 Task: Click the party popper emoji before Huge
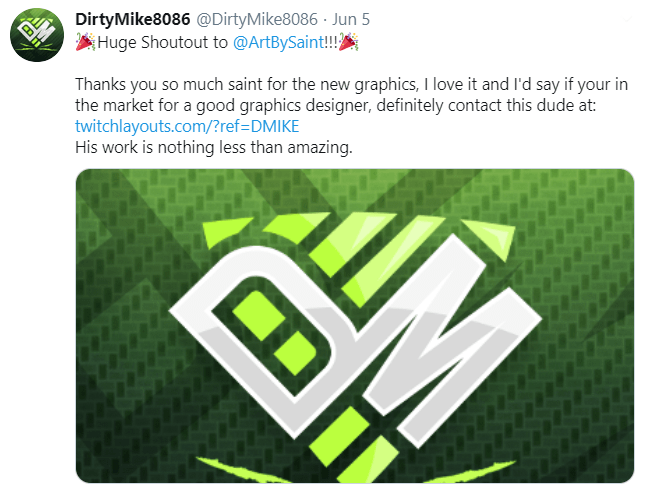pyautogui.click(x=86, y=42)
